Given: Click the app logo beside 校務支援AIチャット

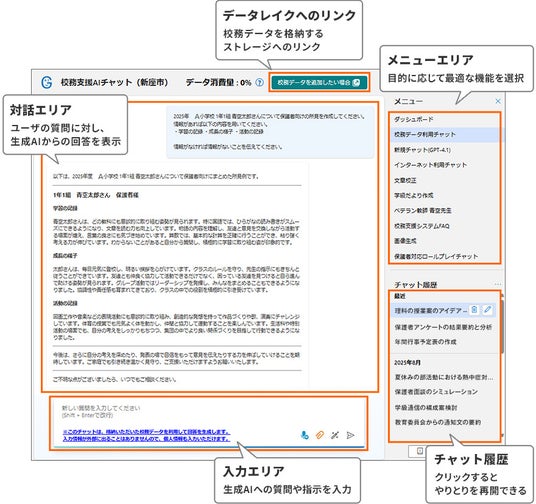Looking at the screenshot, I should (46, 82).
